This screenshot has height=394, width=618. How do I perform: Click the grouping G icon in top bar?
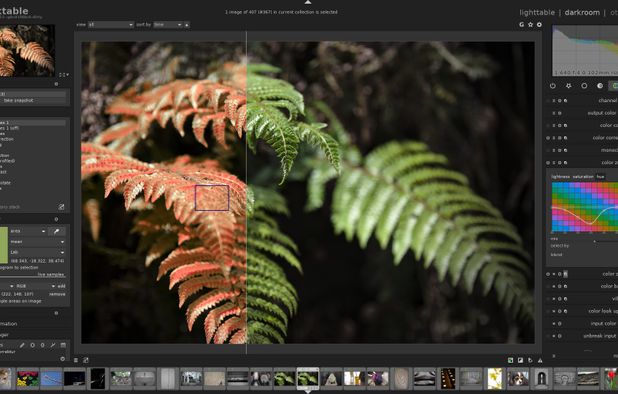[522, 24]
